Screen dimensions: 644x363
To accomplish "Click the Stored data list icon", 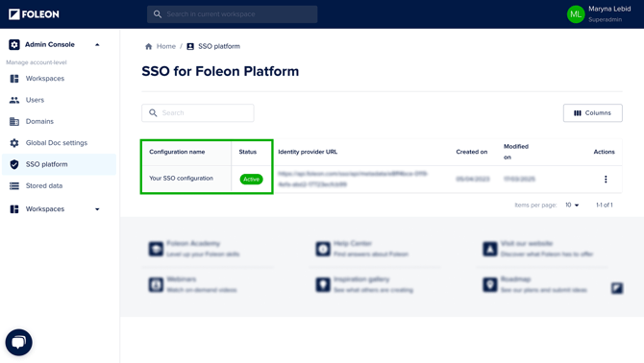I will (14, 185).
